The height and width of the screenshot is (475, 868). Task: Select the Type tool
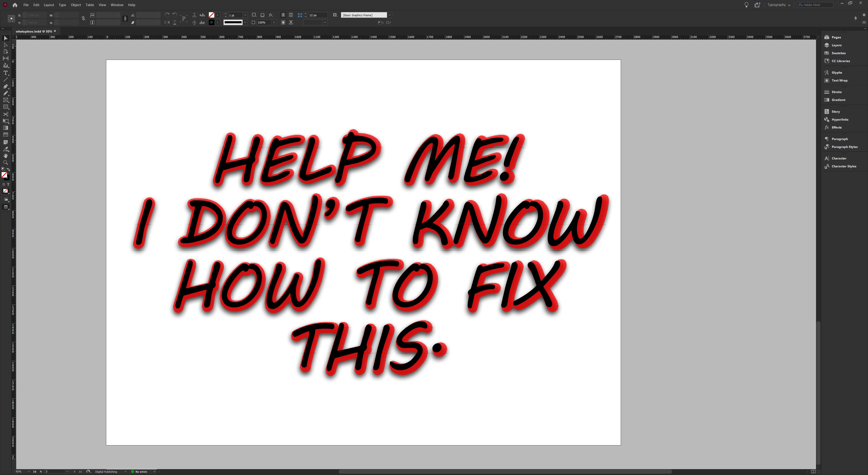(x=6, y=73)
